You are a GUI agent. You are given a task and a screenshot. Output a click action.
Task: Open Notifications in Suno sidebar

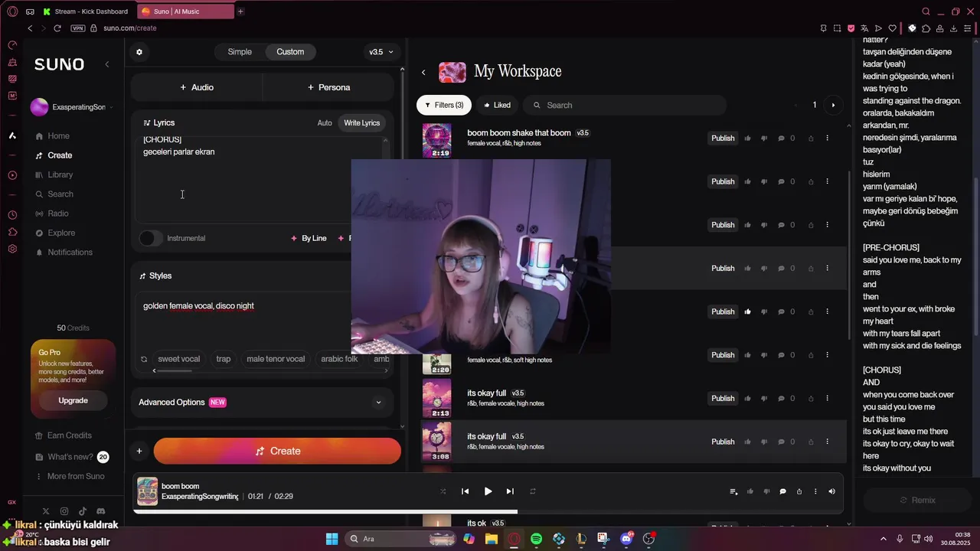(64, 253)
